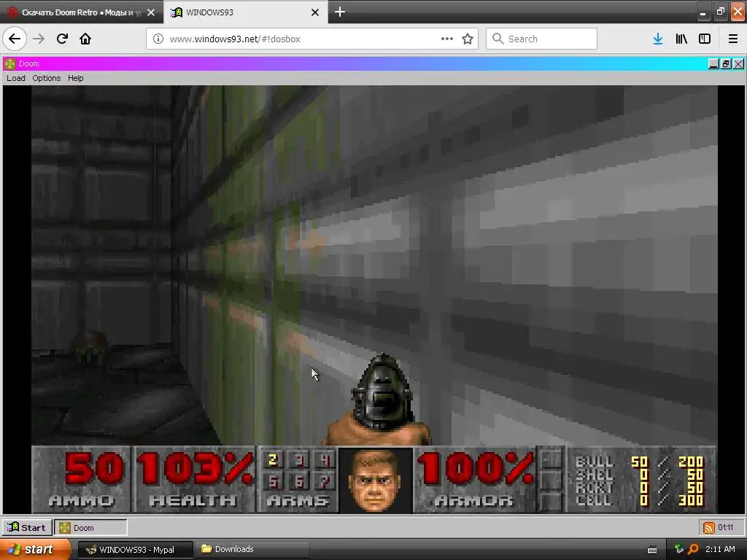Minimize the Doom window in Windows93
Image resolution: width=747 pixels, height=560 pixels.
click(x=713, y=64)
